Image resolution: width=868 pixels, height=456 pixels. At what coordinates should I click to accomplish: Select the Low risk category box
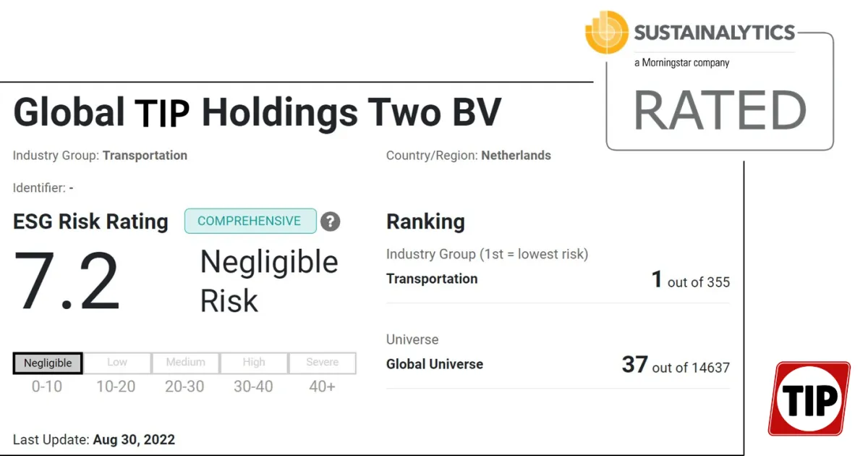117,363
